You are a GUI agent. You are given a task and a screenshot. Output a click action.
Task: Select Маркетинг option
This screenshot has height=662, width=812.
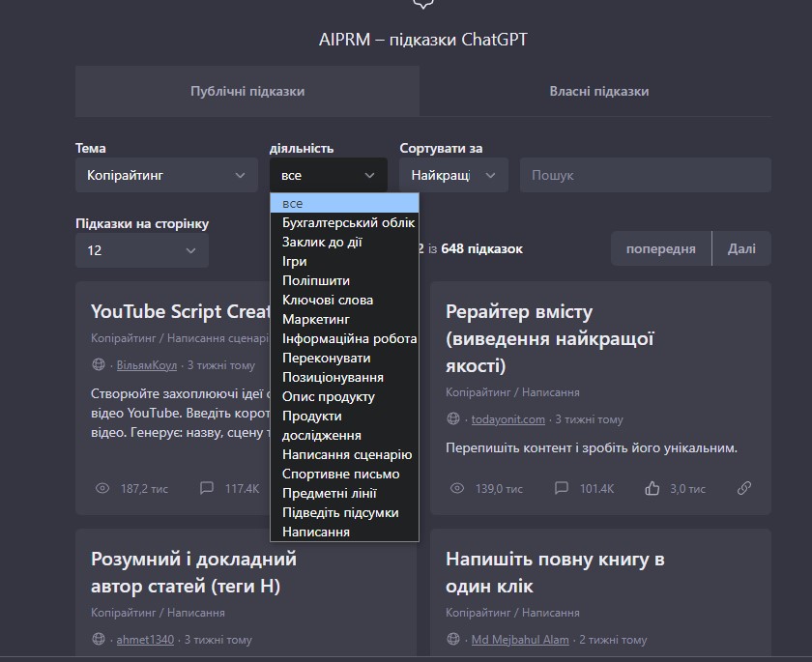pyautogui.click(x=344, y=319)
